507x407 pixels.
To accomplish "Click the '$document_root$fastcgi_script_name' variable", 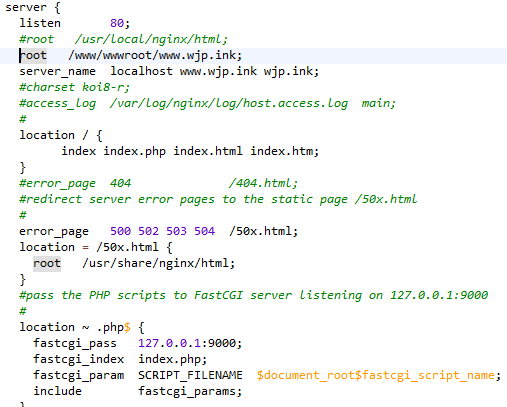I will (376, 375).
